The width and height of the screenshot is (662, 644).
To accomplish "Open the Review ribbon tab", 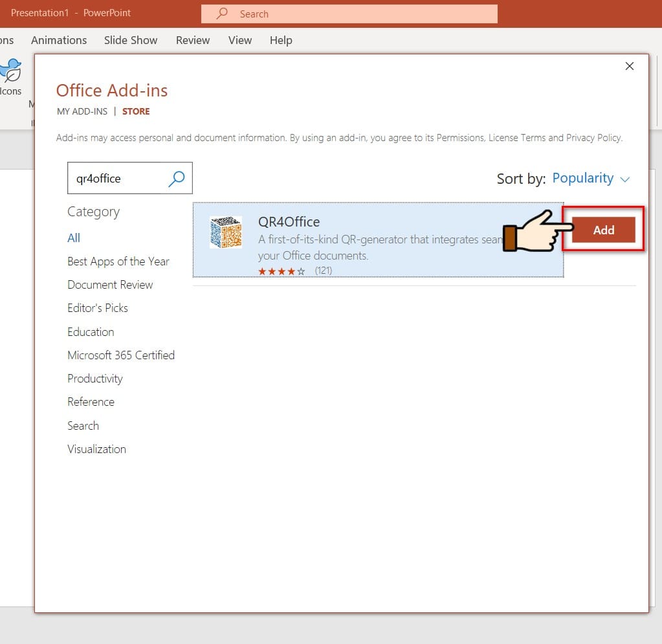I will pyautogui.click(x=193, y=40).
